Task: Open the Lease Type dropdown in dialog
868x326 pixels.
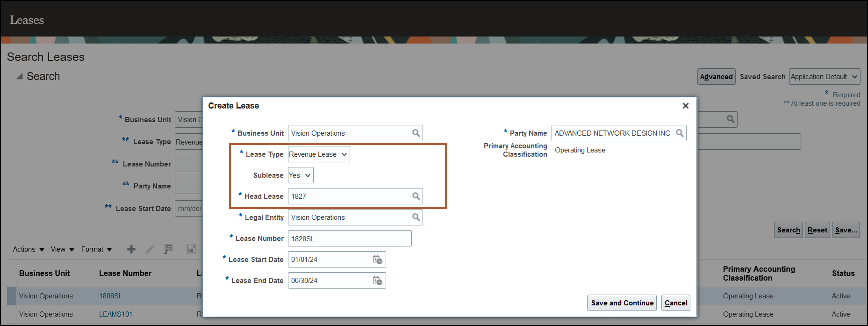Action: pyautogui.click(x=318, y=154)
